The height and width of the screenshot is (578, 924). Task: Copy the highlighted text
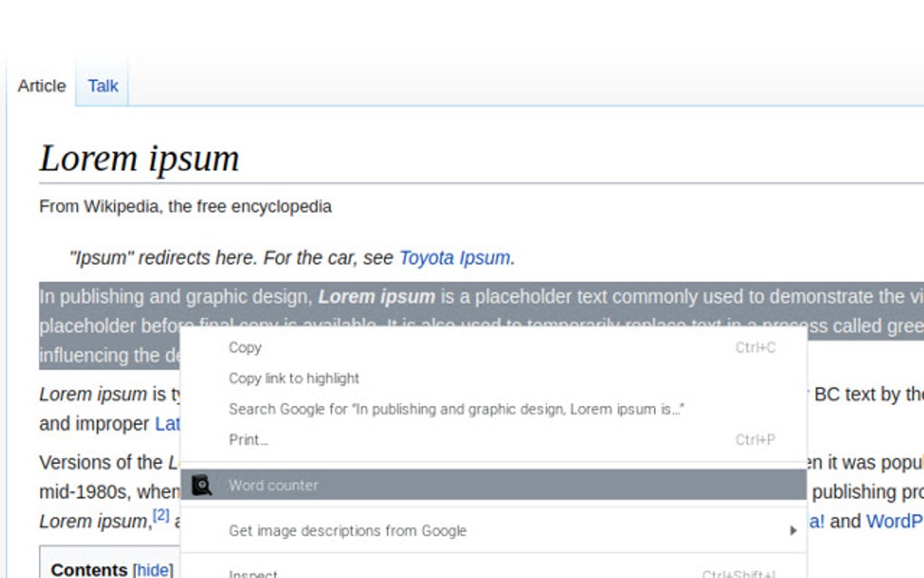[x=245, y=347]
